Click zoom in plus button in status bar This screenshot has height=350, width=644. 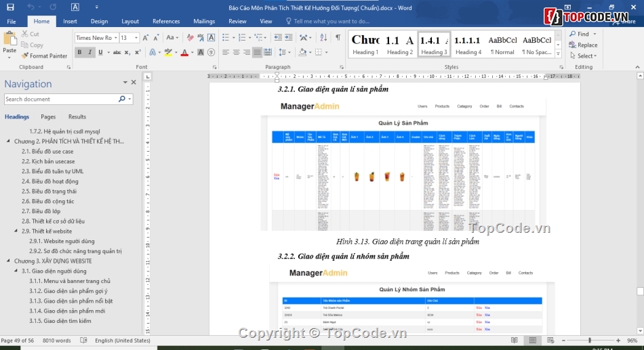tap(618, 340)
